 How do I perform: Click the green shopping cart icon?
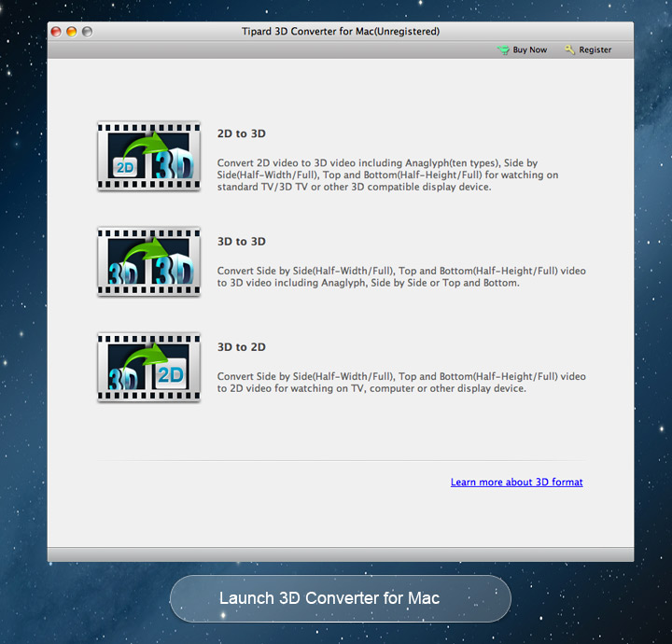click(x=503, y=49)
